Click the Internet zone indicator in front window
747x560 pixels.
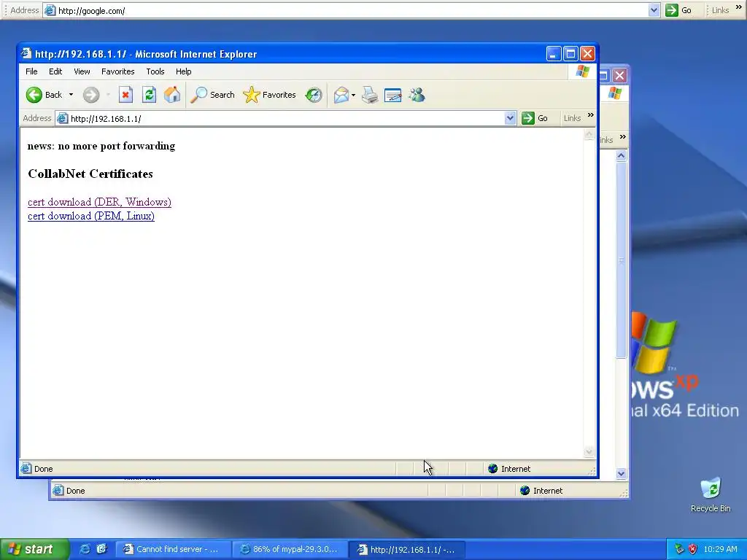509,469
